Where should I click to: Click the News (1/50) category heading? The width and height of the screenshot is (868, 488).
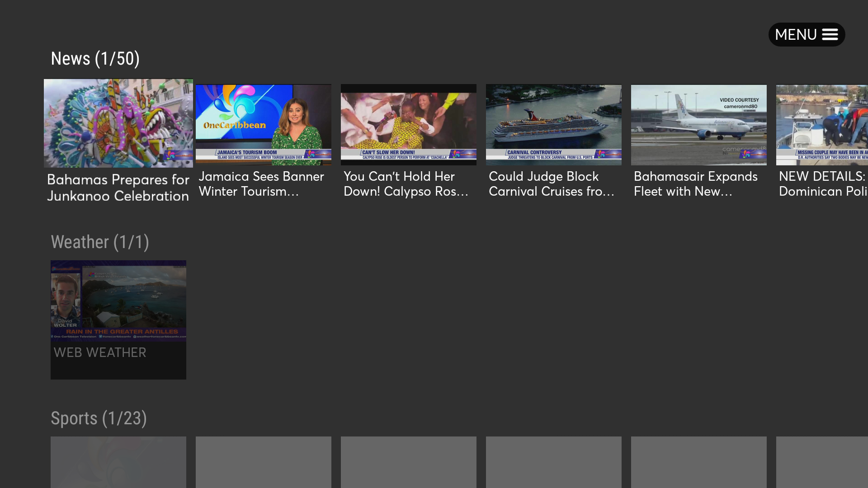pyautogui.click(x=95, y=59)
